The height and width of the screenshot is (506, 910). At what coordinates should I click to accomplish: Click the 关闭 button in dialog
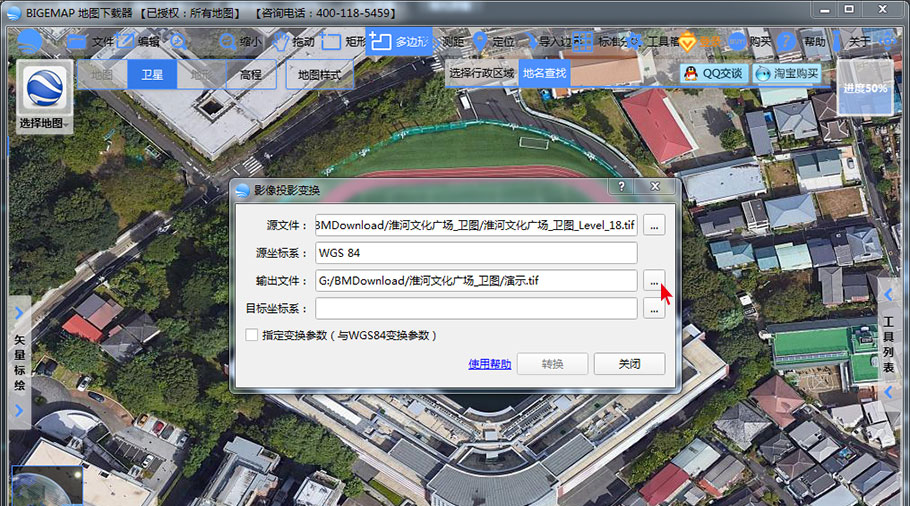click(630, 364)
